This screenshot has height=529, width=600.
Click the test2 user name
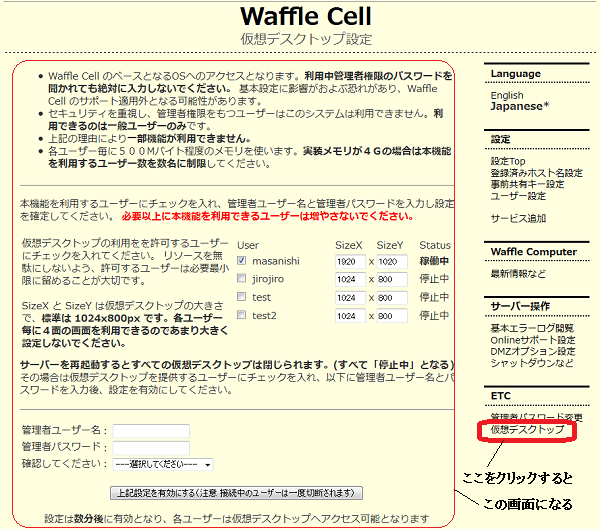pos(264,316)
